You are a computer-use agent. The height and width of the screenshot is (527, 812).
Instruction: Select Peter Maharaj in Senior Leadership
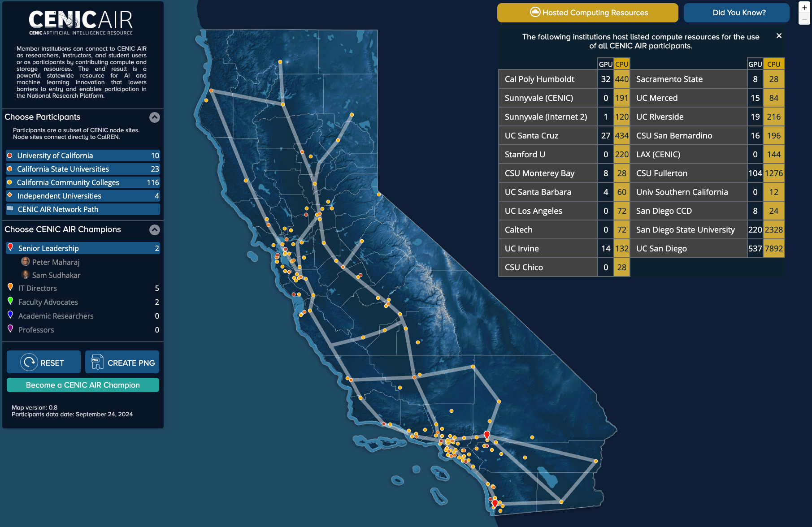[x=56, y=262]
